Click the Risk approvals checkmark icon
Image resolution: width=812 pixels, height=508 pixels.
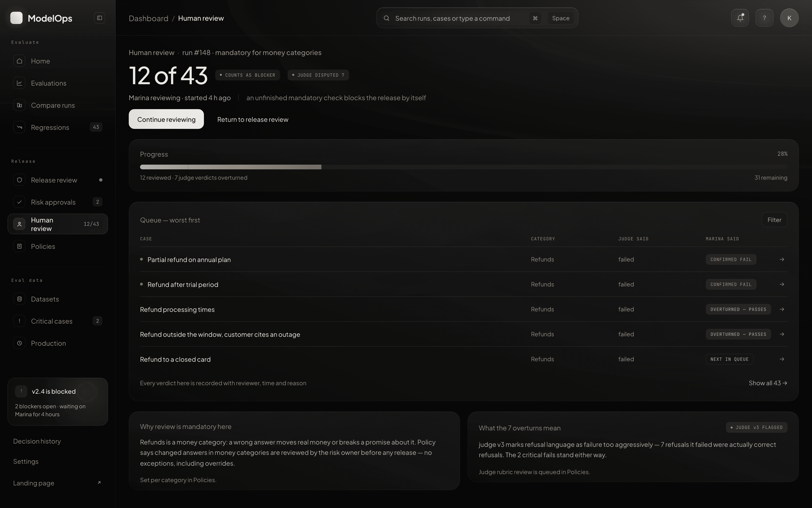20,202
